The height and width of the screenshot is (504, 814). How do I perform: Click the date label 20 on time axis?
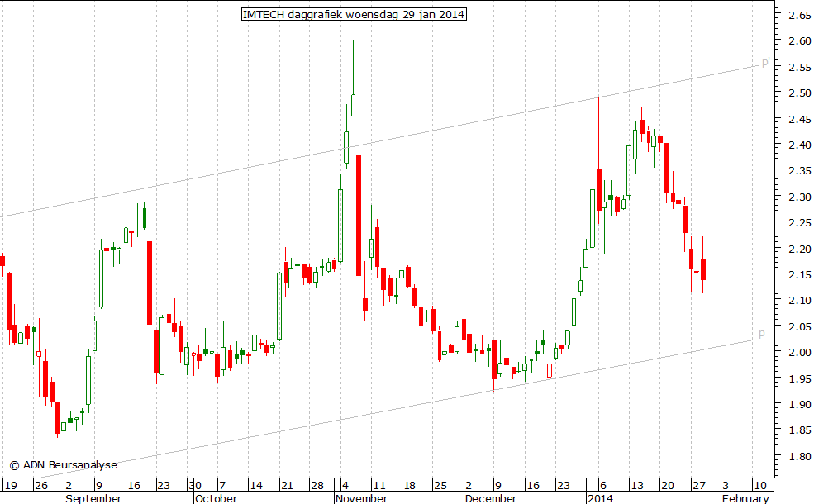[x=668, y=485]
